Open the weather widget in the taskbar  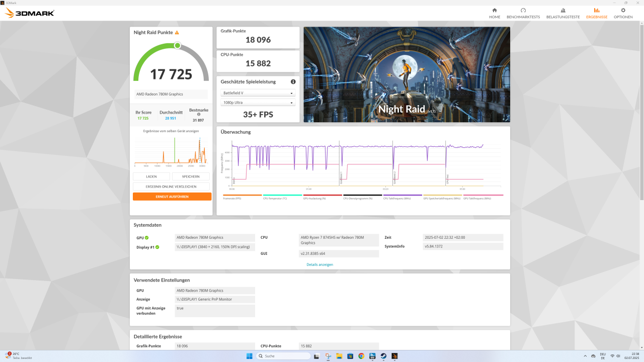click(x=19, y=356)
